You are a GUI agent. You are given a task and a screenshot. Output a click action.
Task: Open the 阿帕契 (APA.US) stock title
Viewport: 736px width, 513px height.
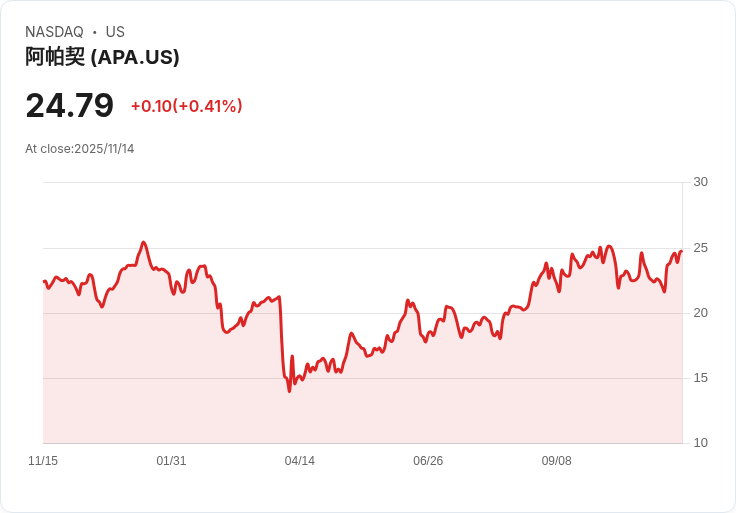(102, 57)
